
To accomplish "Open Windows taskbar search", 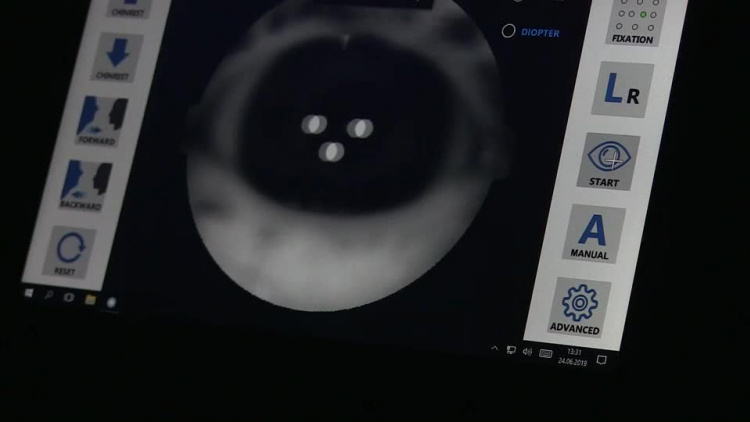I will pos(49,295).
